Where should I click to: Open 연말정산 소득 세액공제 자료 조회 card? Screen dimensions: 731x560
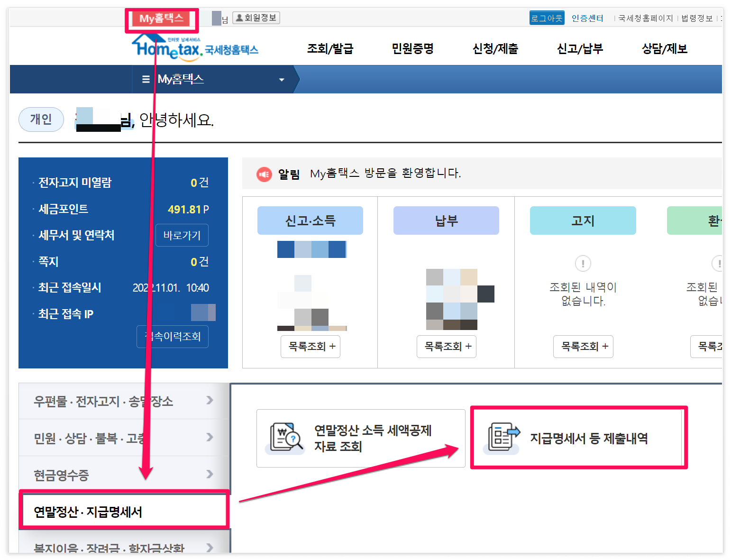tap(361, 438)
